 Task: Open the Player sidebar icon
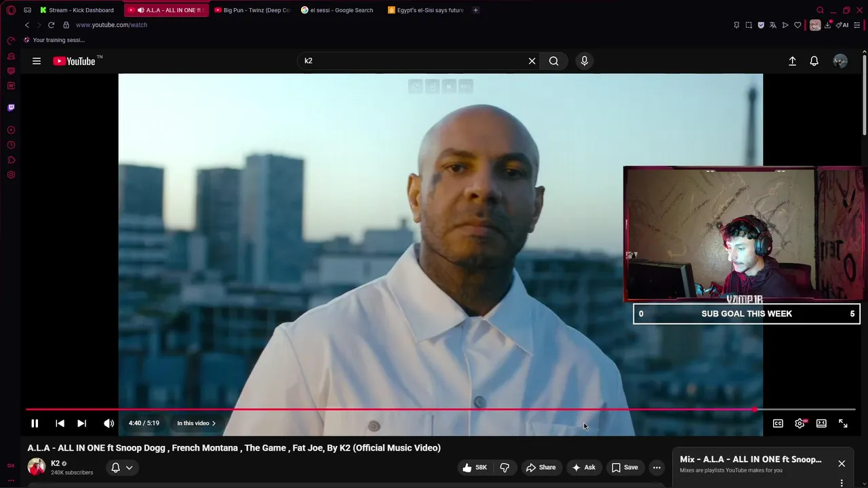(x=11, y=129)
